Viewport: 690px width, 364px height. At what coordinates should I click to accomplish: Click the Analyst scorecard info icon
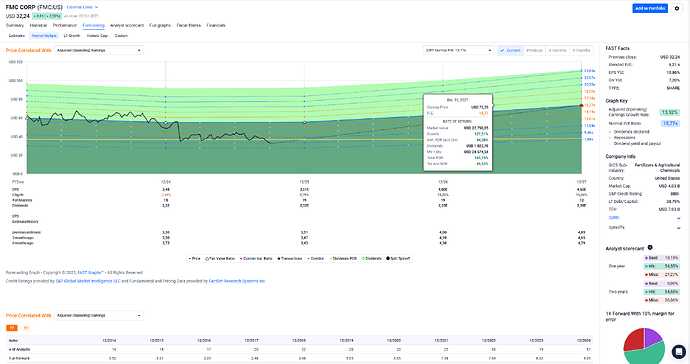tap(650, 248)
